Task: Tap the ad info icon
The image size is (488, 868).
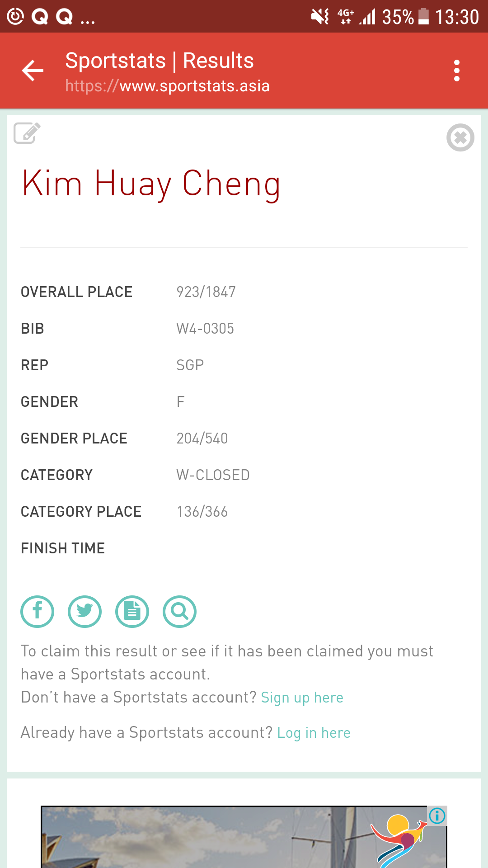Action: tap(437, 816)
